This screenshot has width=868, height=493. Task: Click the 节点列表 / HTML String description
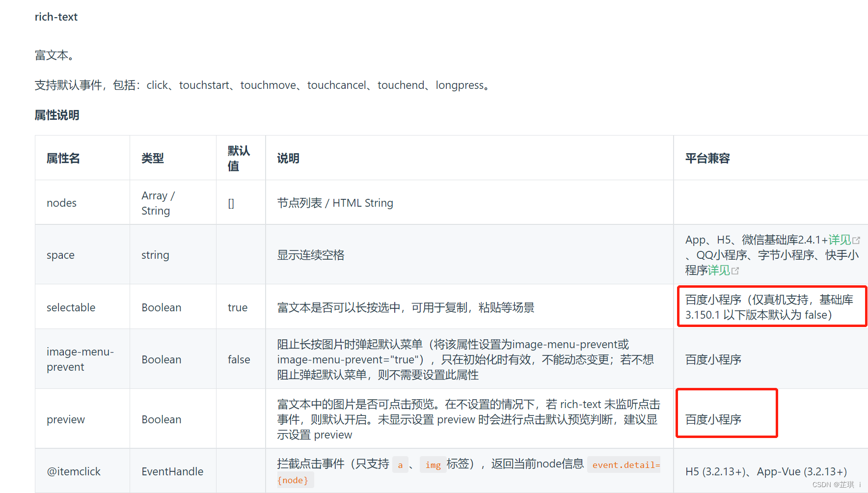pos(335,203)
